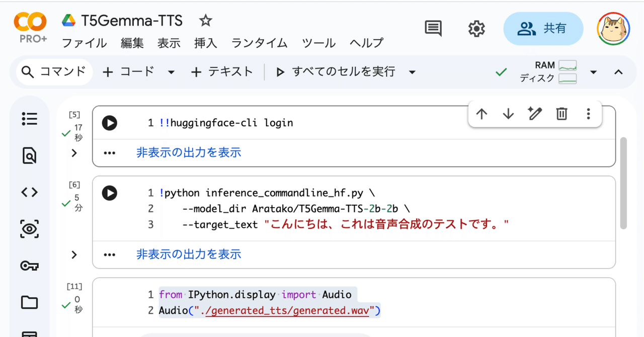Viewport: 644px width, 337px height.
Task: Open the secrets panel with the key icon
Action: click(29, 266)
